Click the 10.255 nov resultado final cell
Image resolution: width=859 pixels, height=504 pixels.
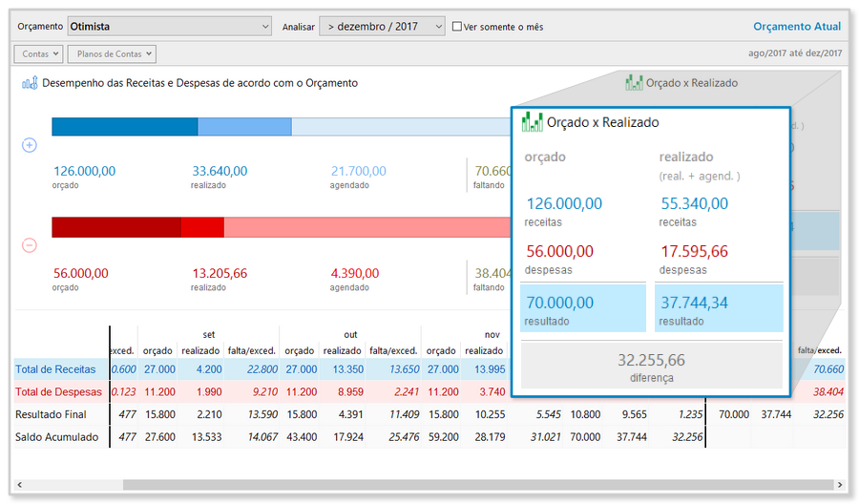click(490, 414)
